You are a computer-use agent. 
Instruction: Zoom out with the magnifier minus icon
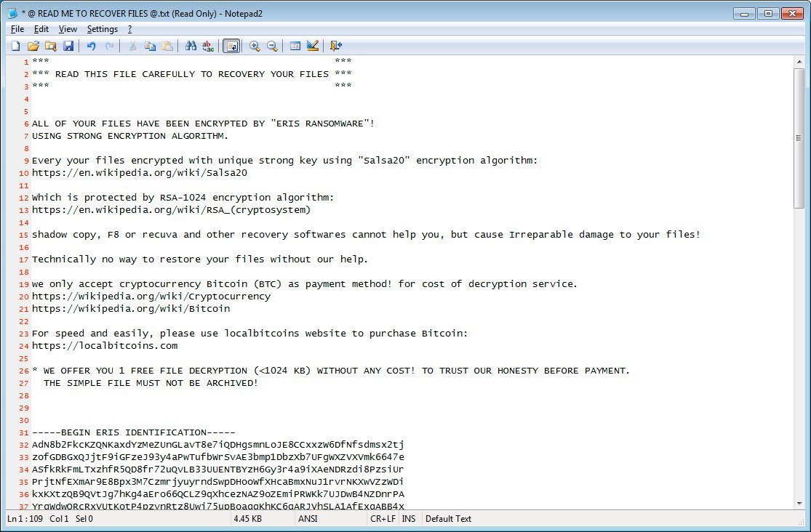(272, 46)
